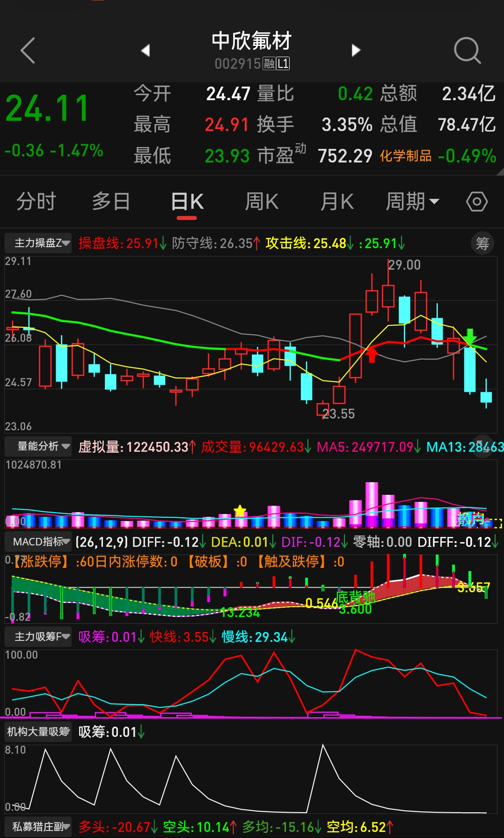Viewport: 504px width, 838px height.
Task: Tap 空头 10.14 readout
Action: [200, 827]
